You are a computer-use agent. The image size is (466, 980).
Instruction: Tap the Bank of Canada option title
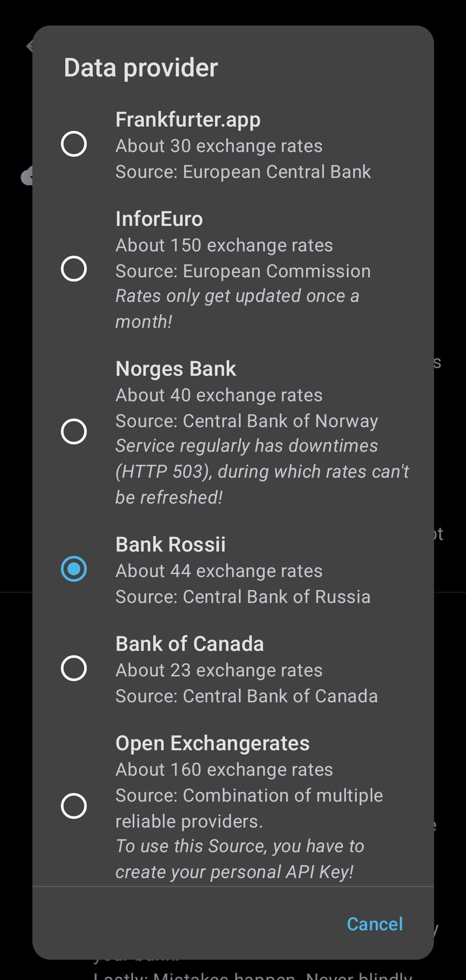click(190, 644)
